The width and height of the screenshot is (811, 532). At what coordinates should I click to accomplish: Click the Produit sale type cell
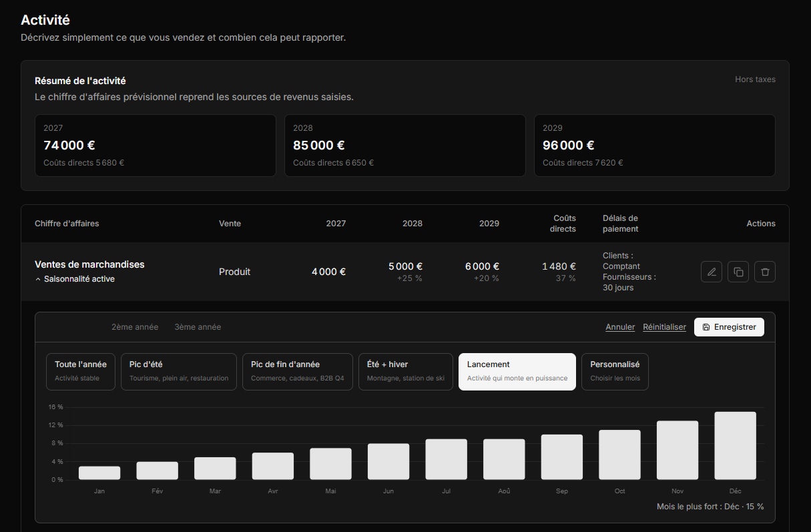pyautogui.click(x=234, y=272)
